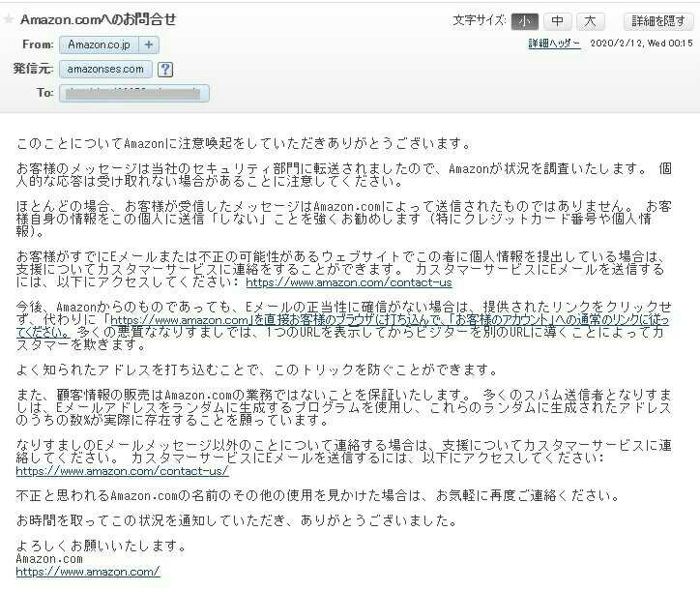Click the From: label
Viewport: 700px width, 591px height.
tap(38, 44)
